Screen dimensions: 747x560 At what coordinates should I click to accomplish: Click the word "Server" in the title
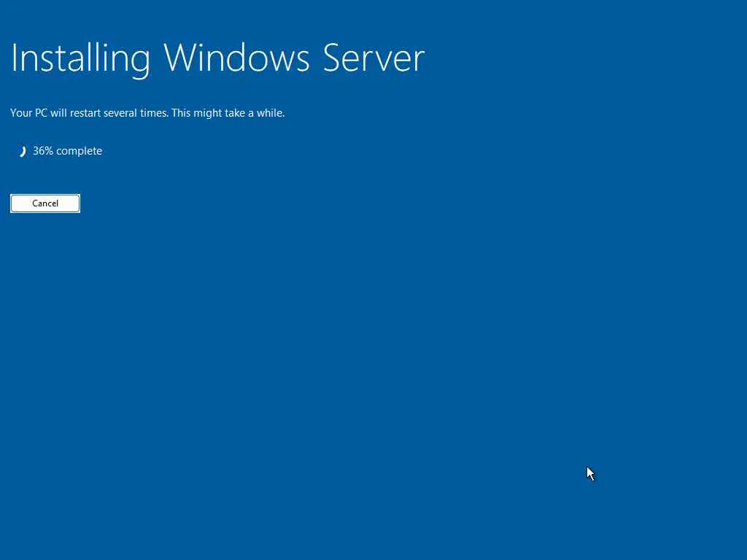tap(373, 58)
